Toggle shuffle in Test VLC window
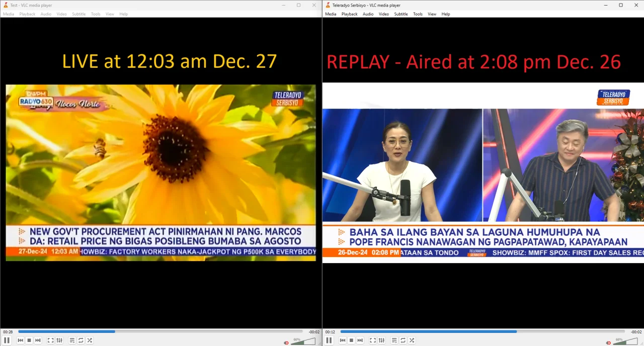 tap(90, 340)
